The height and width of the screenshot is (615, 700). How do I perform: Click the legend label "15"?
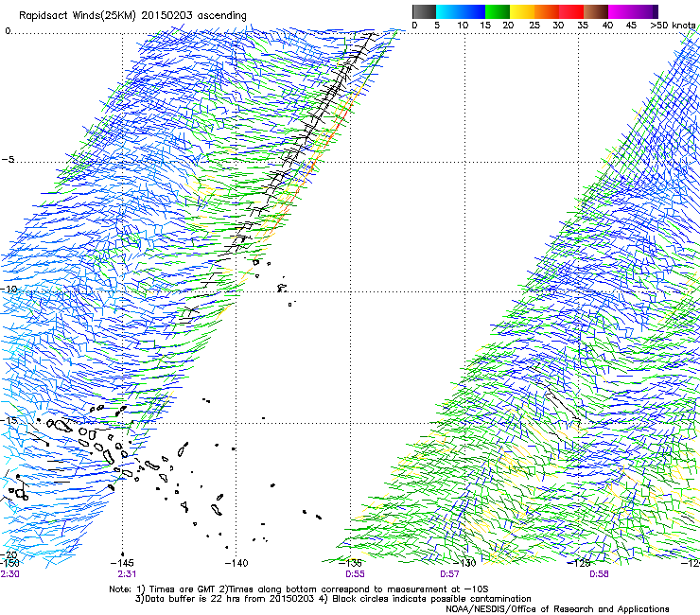tap(485, 26)
